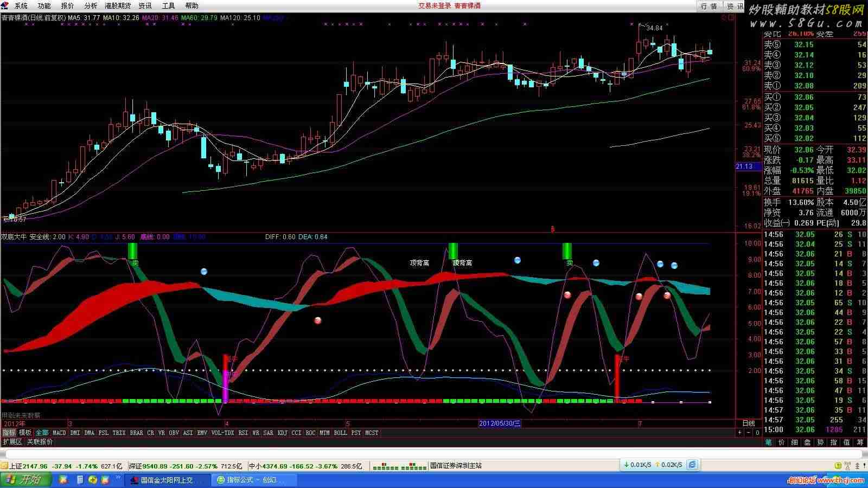Switch indicator to VOL-TDX
This screenshot has height=488, width=868.
pos(222,433)
